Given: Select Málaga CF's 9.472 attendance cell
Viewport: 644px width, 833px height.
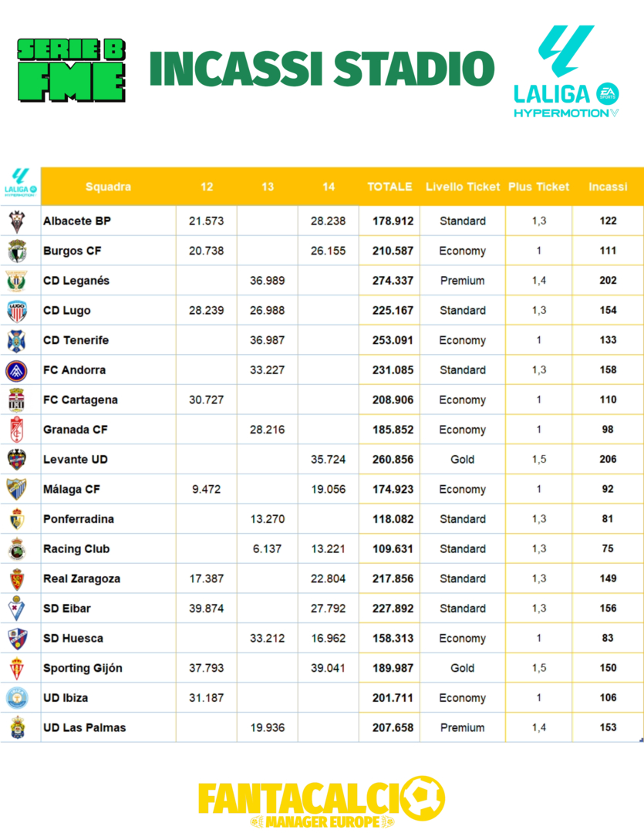Looking at the screenshot, I should [206, 489].
